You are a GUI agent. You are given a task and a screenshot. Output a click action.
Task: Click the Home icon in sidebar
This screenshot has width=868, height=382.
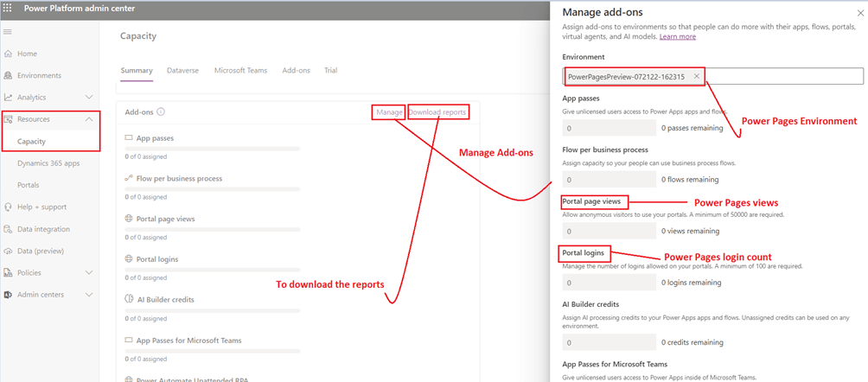pyautogui.click(x=8, y=54)
